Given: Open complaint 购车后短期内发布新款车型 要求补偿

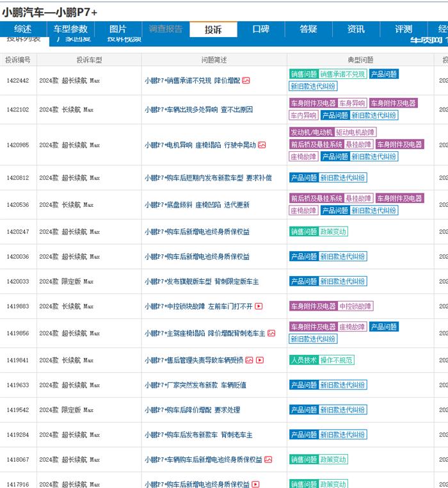Looking at the screenshot, I should tap(208, 178).
